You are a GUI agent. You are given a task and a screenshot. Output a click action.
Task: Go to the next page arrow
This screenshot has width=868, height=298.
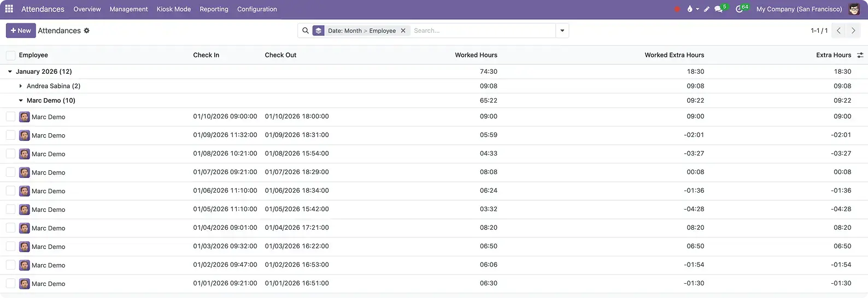point(853,31)
